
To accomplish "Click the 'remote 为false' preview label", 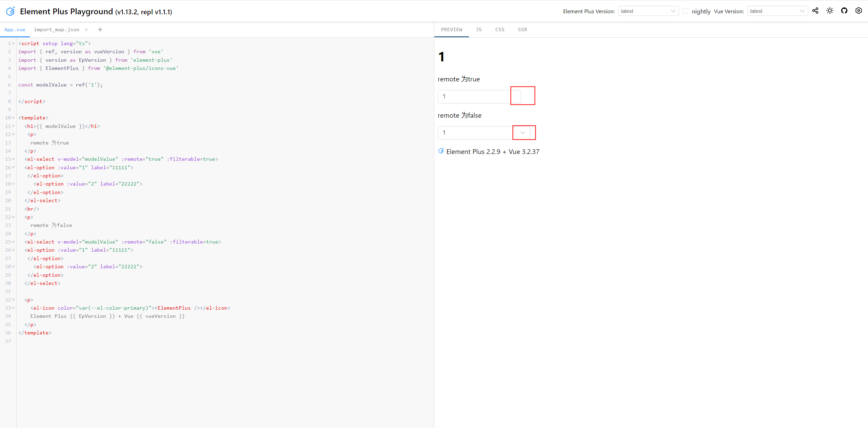I will click(x=459, y=115).
